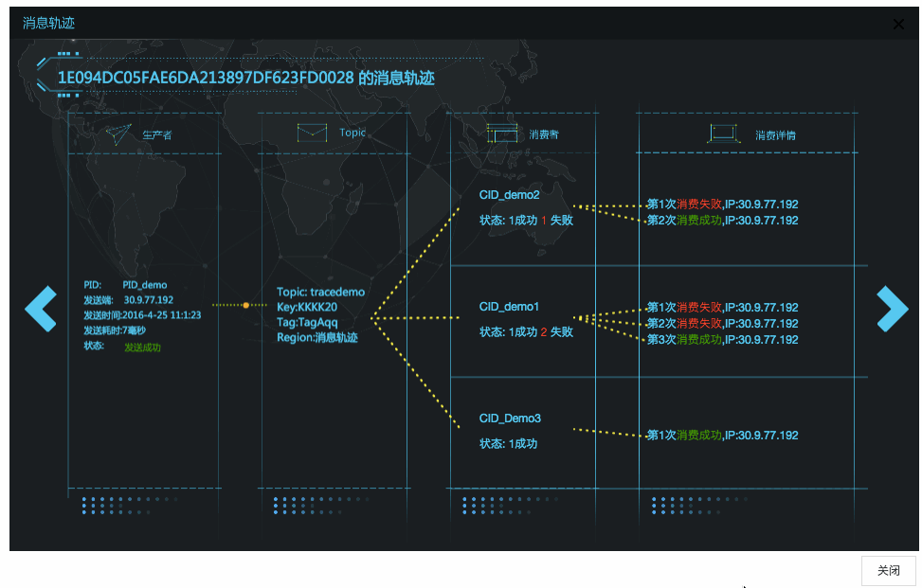Click the paper plane producer icon
This screenshot has height=588, width=922.
click(118, 134)
